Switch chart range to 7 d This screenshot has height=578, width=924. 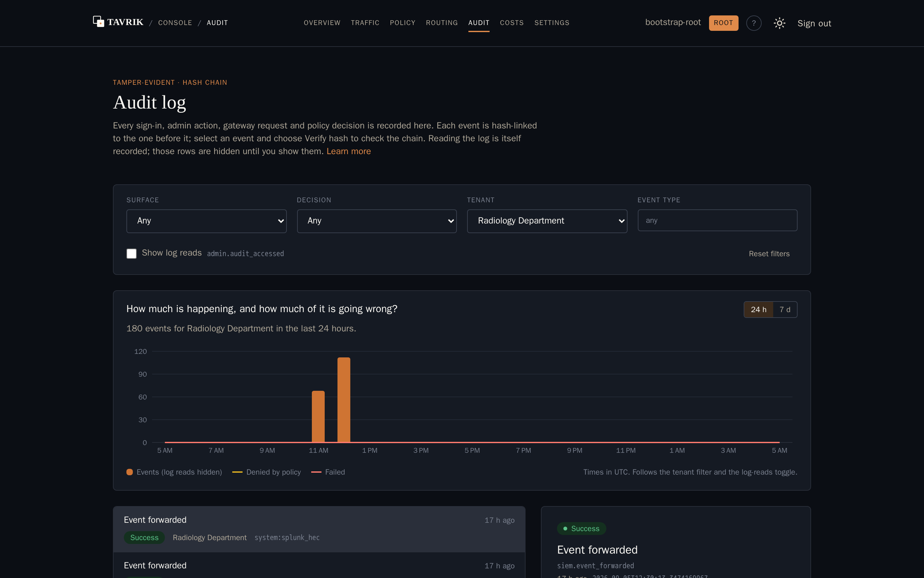pos(785,310)
